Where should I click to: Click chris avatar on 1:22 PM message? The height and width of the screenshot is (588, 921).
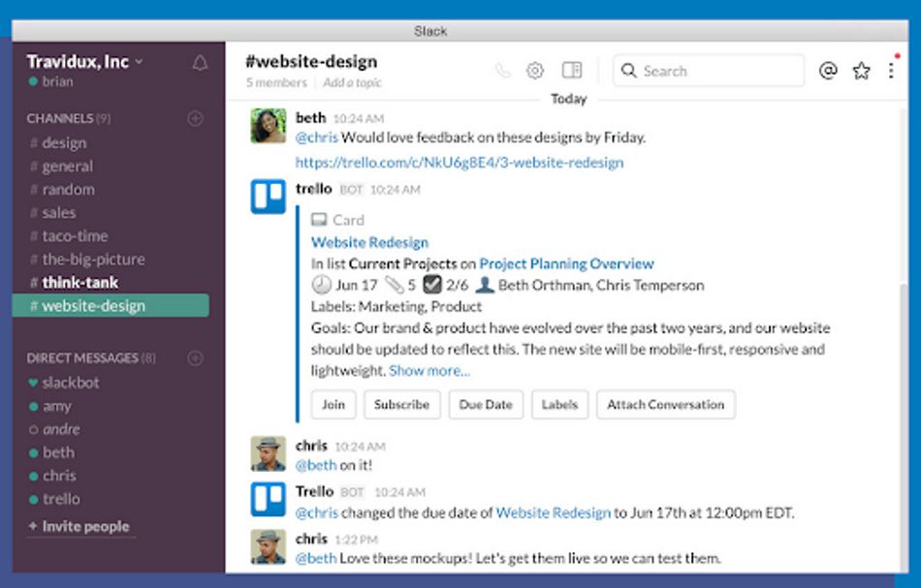pyautogui.click(x=269, y=546)
